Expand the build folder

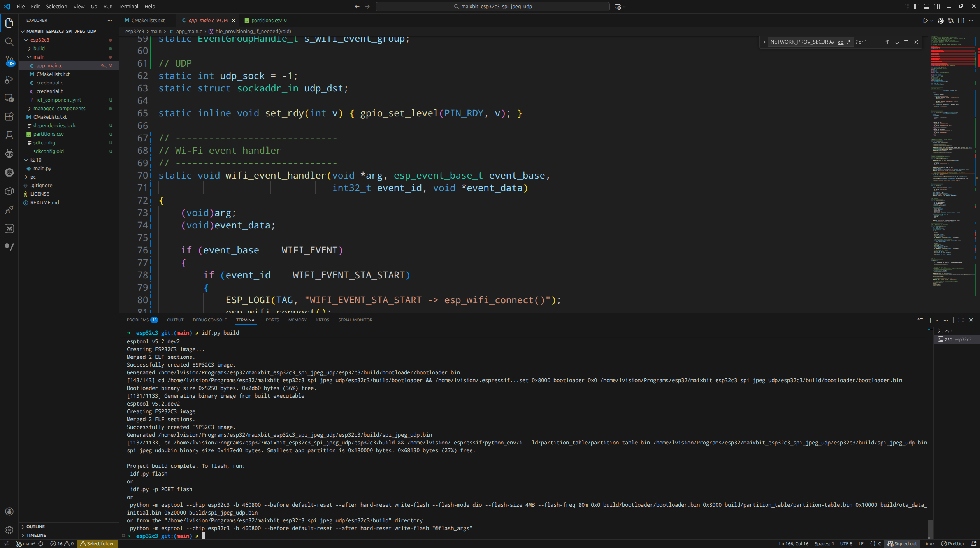point(39,49)
